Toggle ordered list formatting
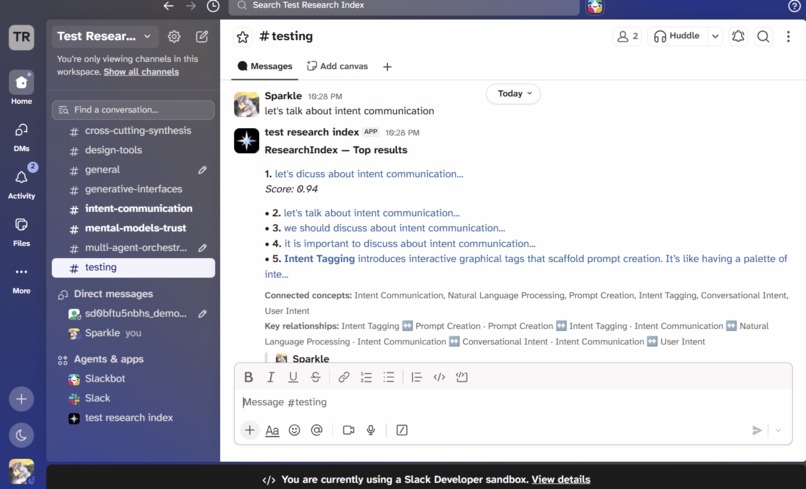This screenshot has width=806, height=489. click(366, 377)
